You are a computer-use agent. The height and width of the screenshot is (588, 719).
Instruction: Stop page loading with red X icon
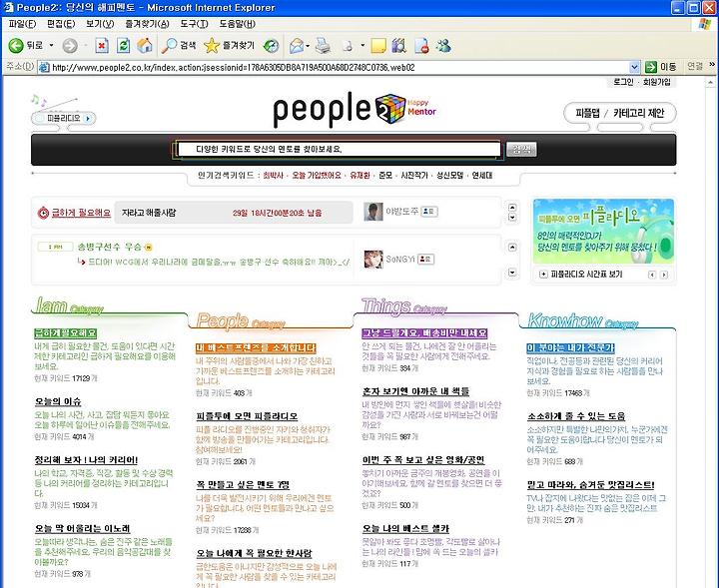click(102, 45)
